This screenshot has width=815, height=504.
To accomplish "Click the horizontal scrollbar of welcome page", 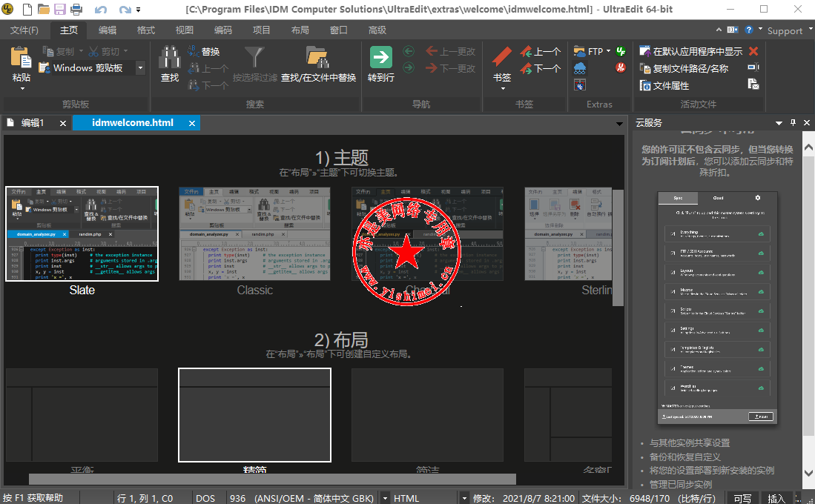I will pos(272,479).
